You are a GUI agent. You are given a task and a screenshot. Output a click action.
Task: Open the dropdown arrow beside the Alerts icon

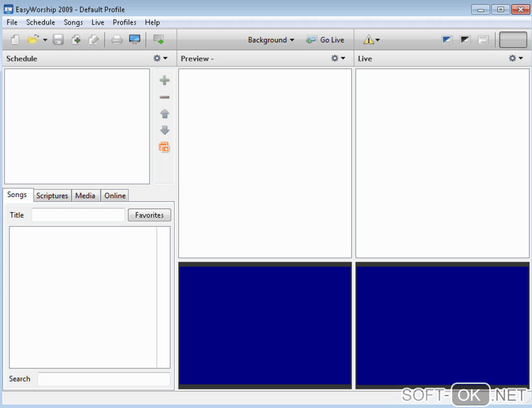[x=378, y=40]
